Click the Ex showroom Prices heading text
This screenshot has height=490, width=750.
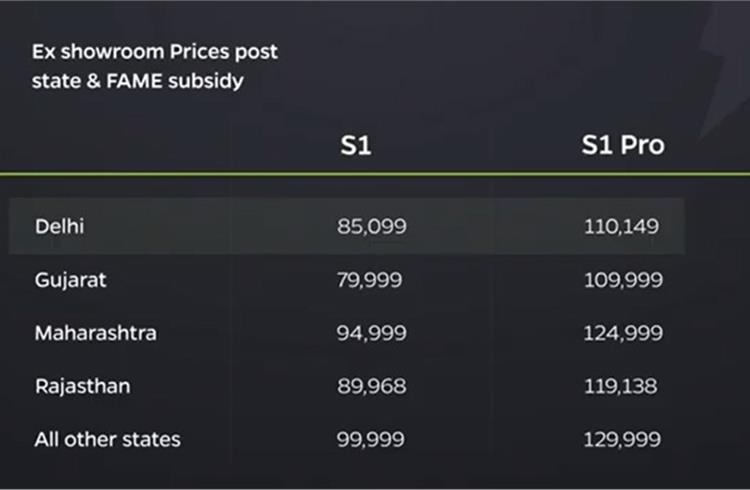click(x=154, y=52)
